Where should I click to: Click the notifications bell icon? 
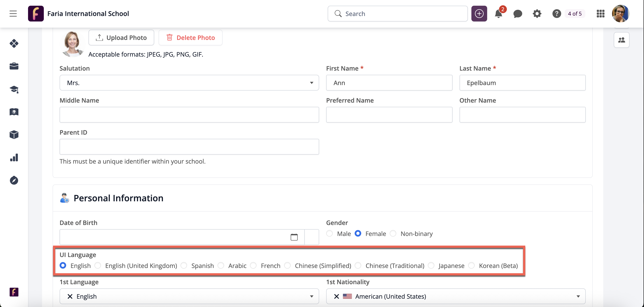pos(498,14)
